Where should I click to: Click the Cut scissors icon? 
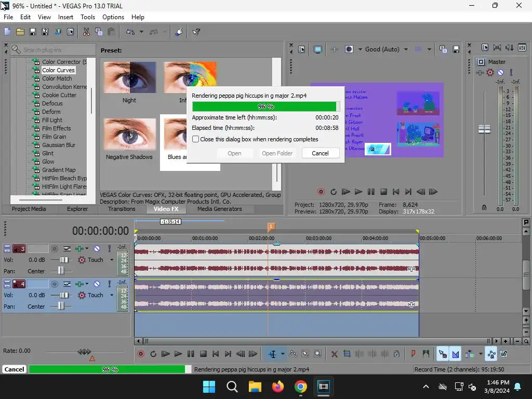(87, 32)
